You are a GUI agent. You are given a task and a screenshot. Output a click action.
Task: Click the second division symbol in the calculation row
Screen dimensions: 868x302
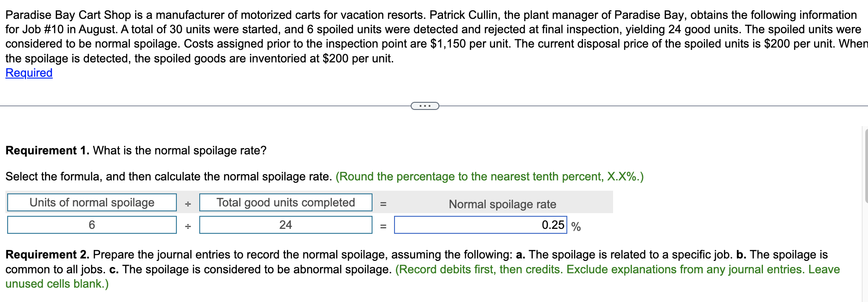[188, 226]
